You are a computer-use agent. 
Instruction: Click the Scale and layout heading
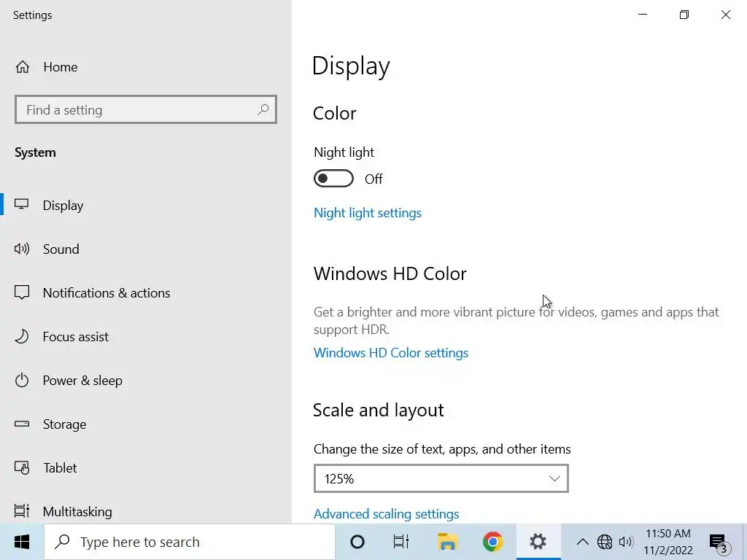379,410
